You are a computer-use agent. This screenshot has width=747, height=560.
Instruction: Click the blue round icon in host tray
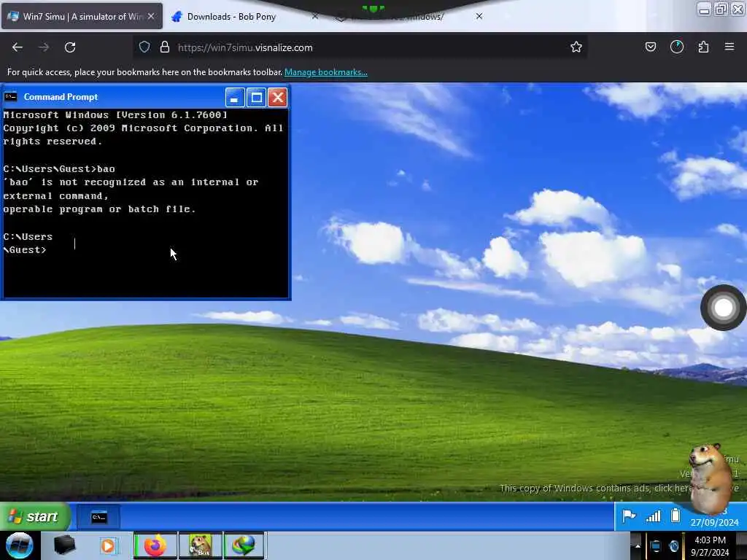(x=673, y=546)
